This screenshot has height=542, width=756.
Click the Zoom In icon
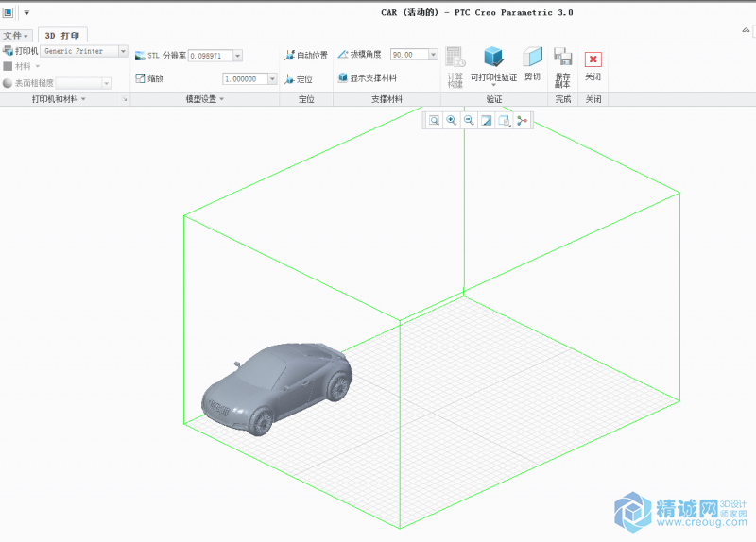click(x=452, y=121)
